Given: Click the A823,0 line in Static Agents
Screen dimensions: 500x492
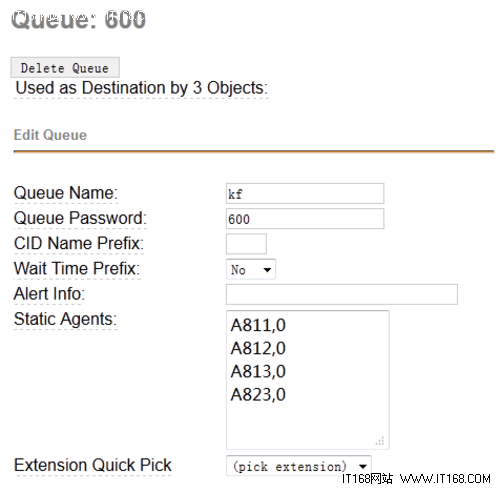Looking at the screenshot, I should [258, 395].
